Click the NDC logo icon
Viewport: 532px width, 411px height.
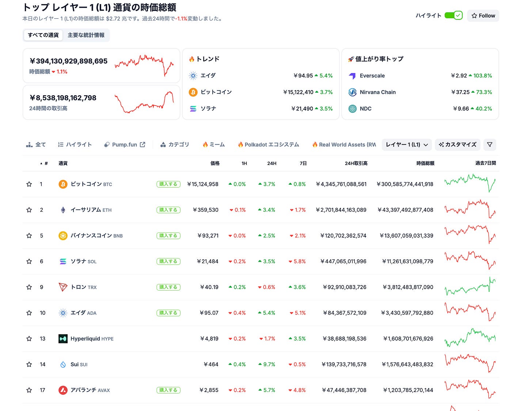[352, 108]
